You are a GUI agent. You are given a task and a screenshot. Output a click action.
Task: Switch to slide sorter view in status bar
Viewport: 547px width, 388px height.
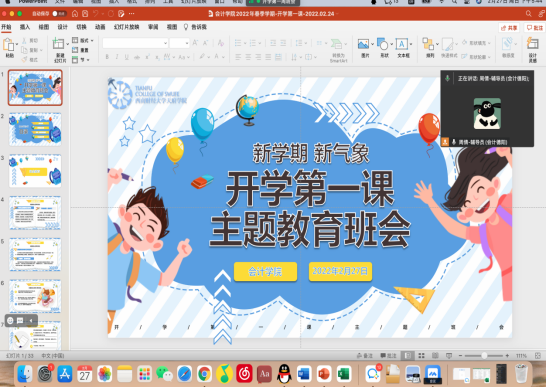pyautogui.click(x=421, y=356)
